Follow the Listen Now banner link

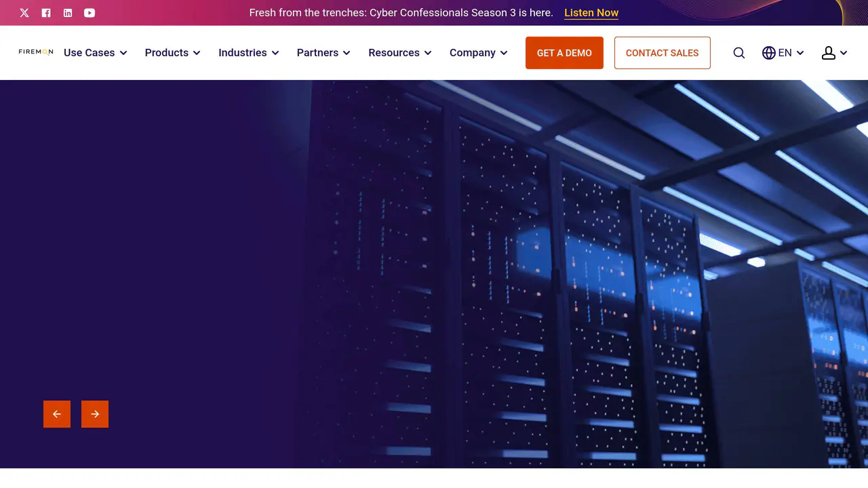pos(591,13)
